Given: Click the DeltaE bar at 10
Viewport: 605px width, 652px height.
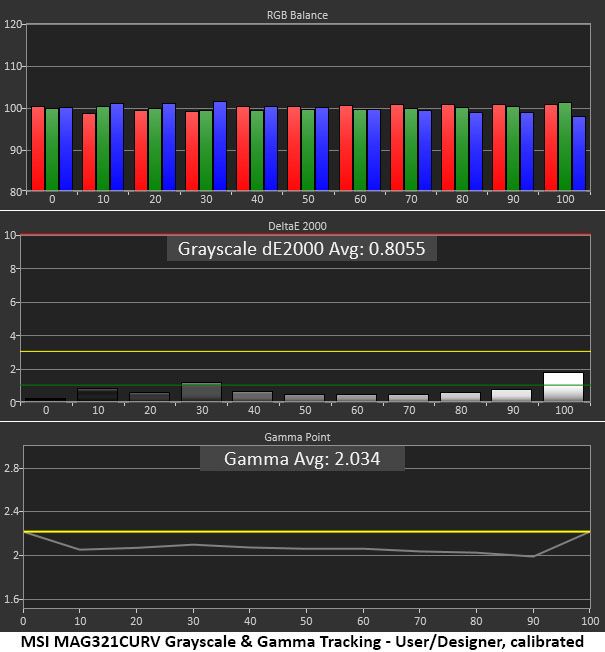Looking at the screenshot, I should [x=98, y=395].
